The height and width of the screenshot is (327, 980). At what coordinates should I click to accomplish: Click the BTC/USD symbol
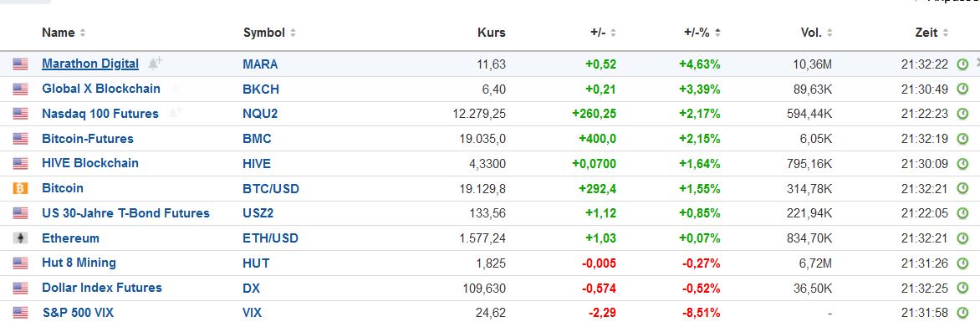(x=271, y=188)
